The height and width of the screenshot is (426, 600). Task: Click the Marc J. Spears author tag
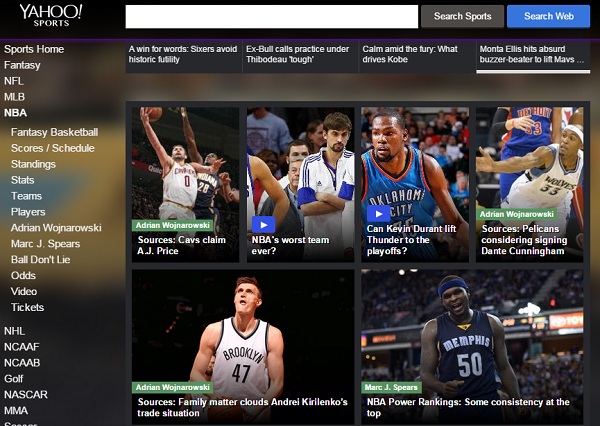[391, 387]
